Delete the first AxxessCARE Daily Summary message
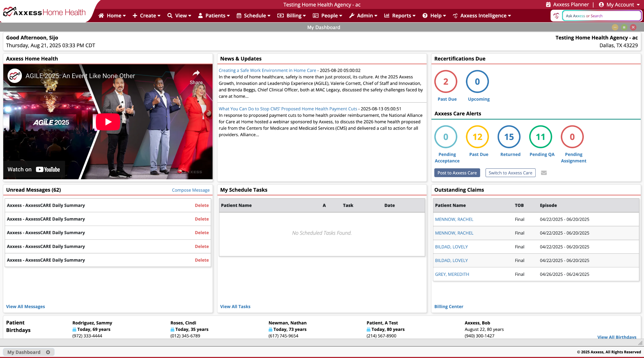The image size is (644, 358). (202, 205)
